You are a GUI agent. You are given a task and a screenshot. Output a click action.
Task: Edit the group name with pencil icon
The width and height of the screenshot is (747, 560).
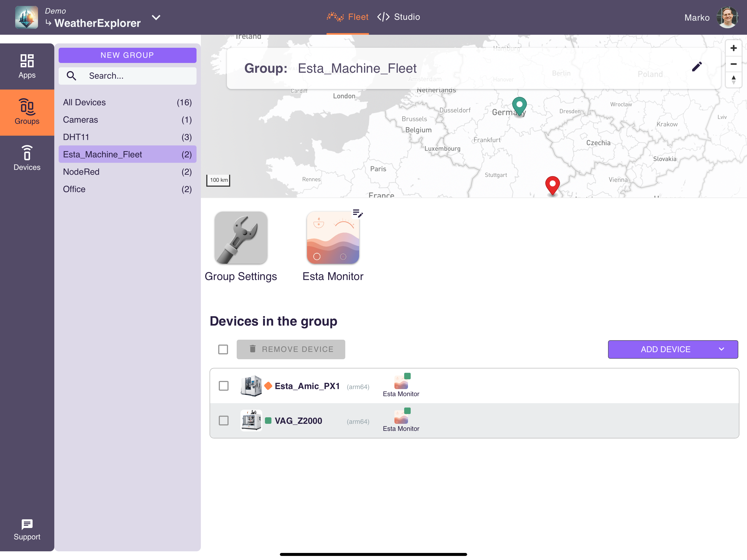(x=697, y=67)
